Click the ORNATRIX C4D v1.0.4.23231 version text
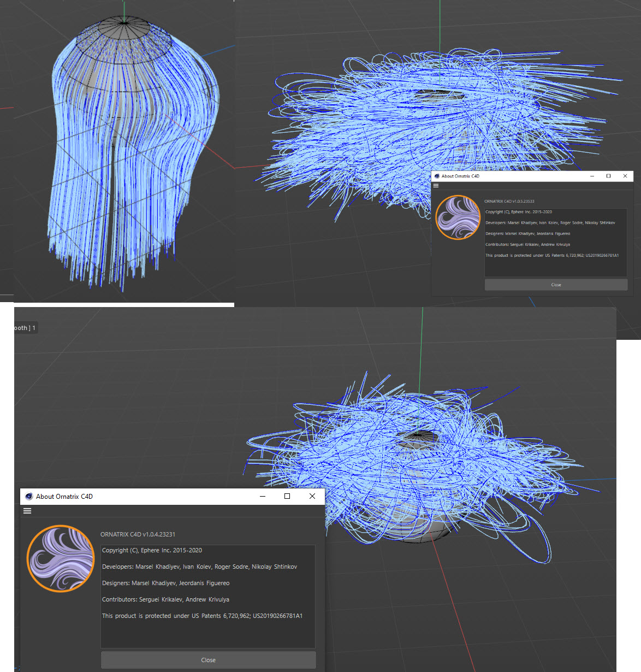Viewport: 641px width, 672px height. (138, 534)
